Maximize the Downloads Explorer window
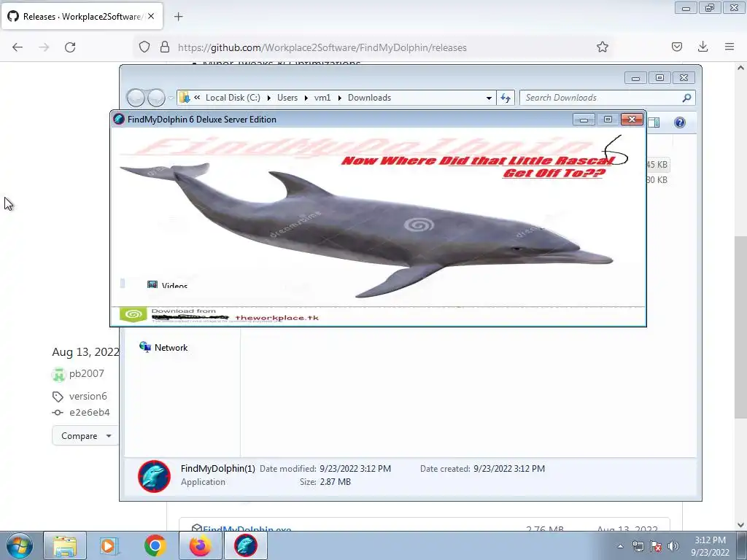 pos(659,78)
